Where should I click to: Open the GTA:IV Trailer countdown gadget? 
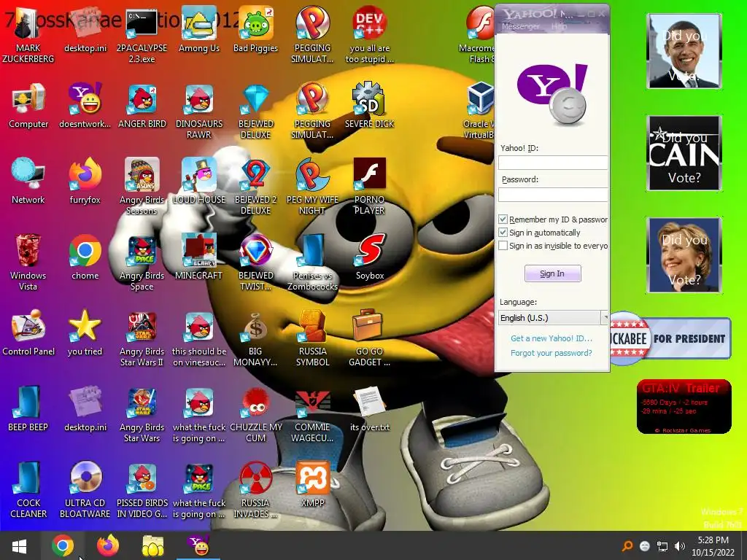[x=684, y=407]
